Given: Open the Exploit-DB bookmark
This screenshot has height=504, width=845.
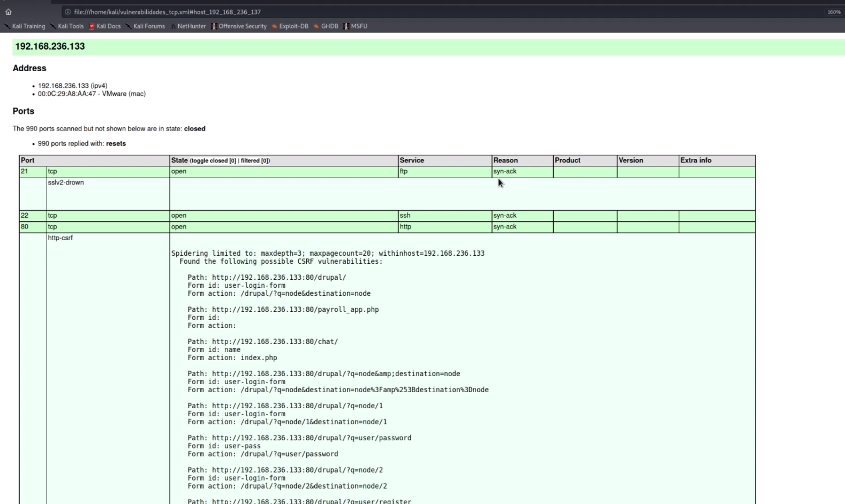Looking at the screenshot, I should (290, 26).
